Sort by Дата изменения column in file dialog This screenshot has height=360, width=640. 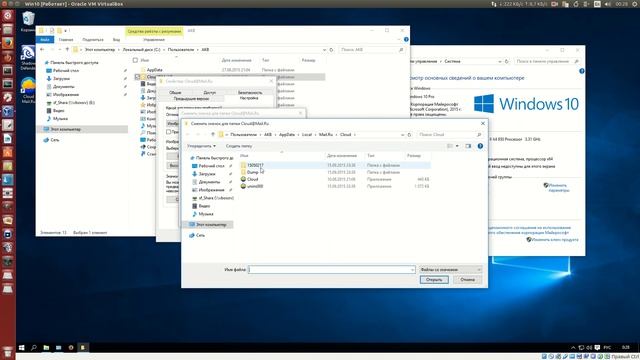click(x=342, y=156)
